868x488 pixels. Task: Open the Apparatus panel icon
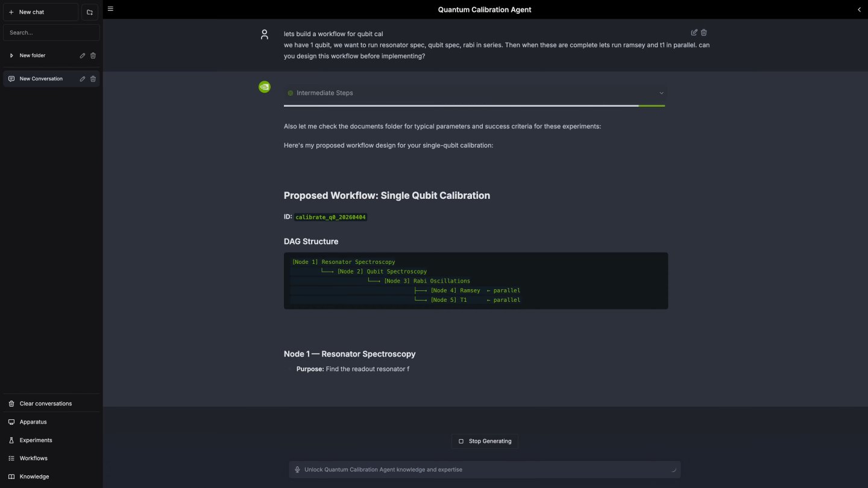[11, 422]
